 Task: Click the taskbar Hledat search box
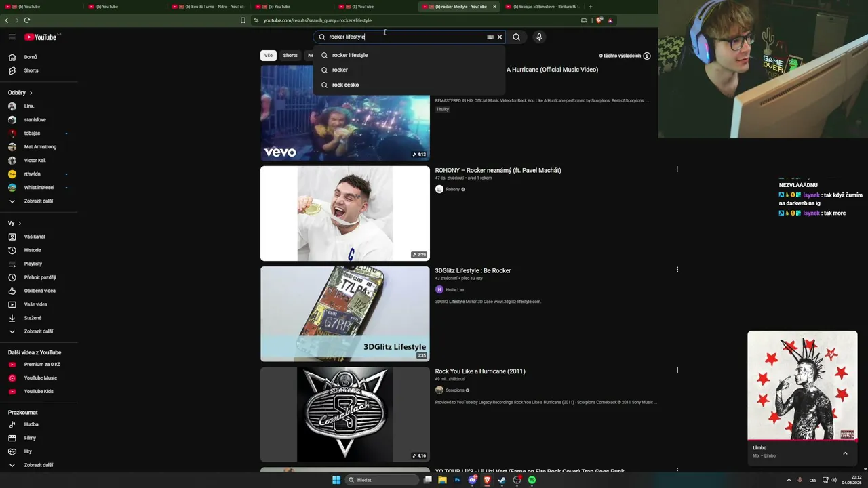381,480
